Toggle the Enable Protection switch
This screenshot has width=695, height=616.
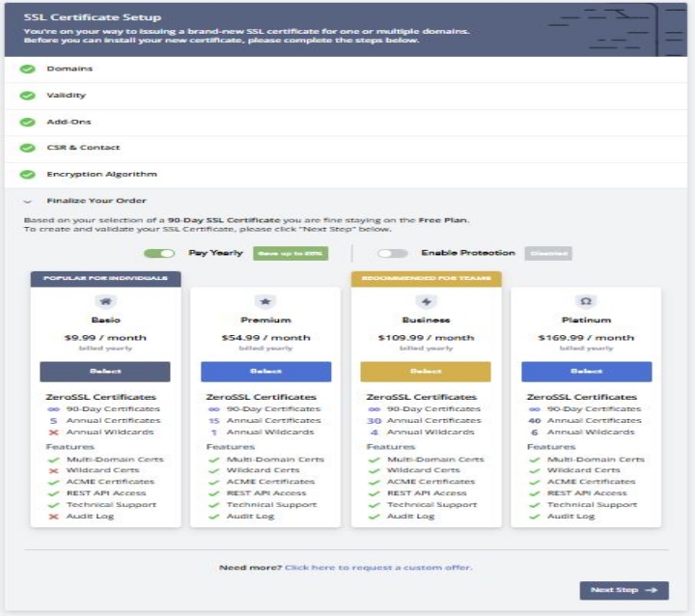[x=393, y=253]
